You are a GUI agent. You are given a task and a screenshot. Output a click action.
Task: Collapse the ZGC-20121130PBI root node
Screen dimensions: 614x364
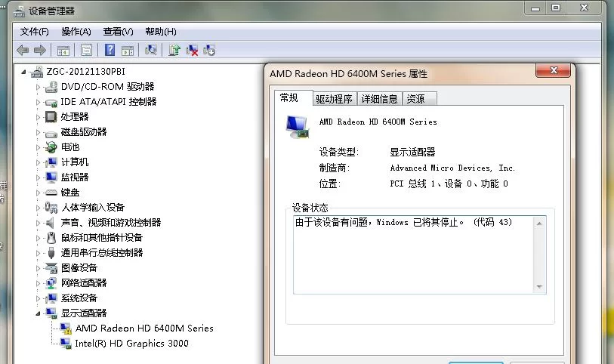point(23,72)
